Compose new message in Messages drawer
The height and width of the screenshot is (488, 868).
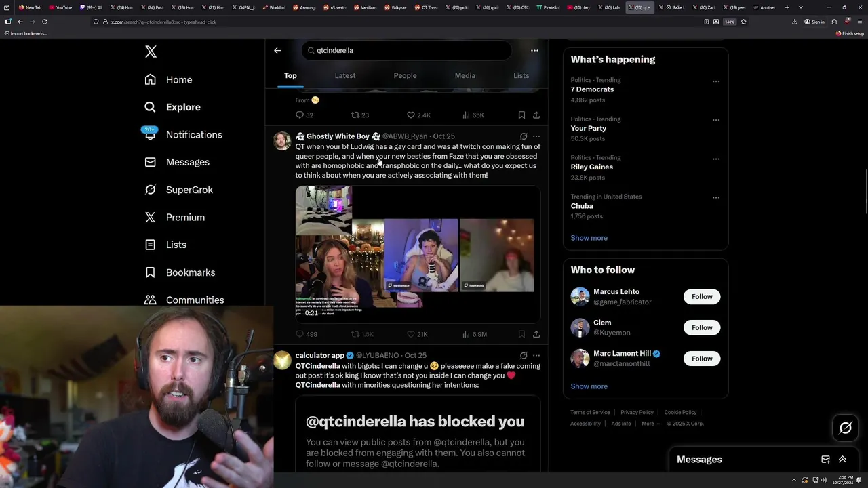(x=825, y=460)
